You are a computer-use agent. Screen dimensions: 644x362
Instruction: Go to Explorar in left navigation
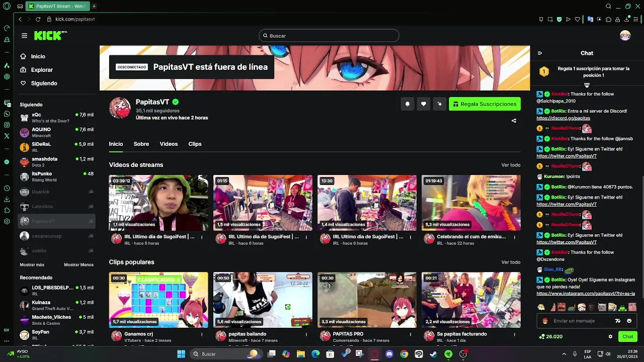[42, 70]
